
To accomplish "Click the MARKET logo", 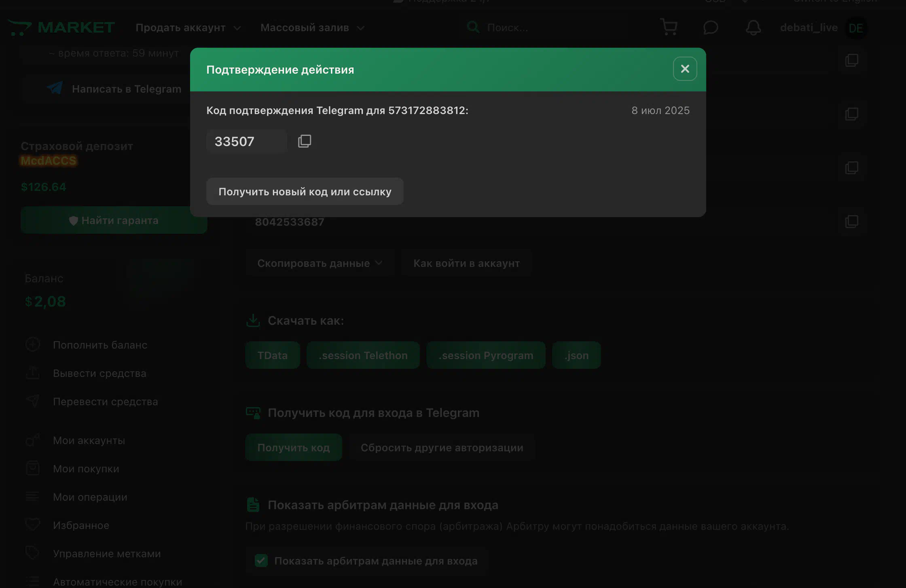I will (x=61, y=27).
